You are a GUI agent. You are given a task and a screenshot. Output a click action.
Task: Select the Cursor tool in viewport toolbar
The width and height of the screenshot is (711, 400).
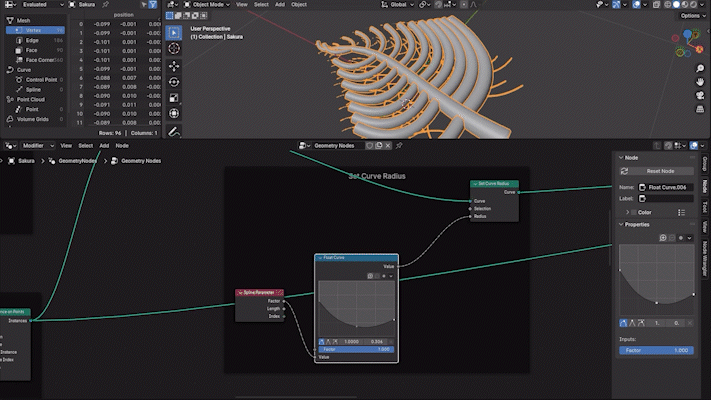tap(174, 49)
